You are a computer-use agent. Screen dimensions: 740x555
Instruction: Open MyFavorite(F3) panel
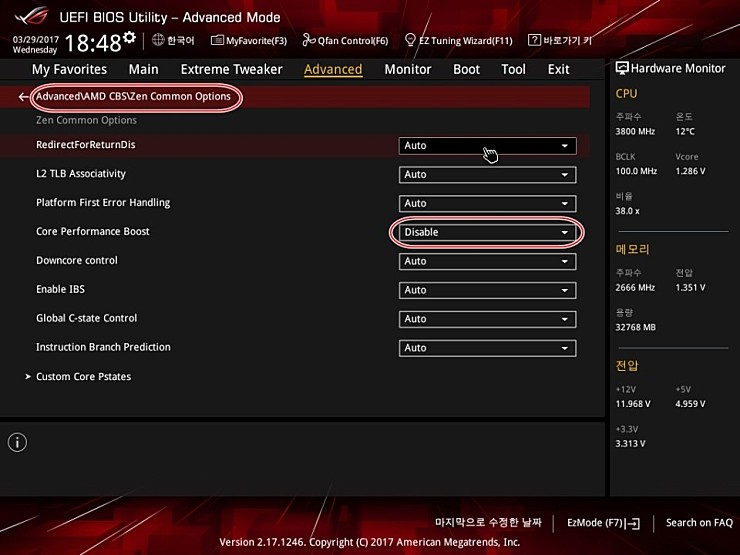coord(249,41)
